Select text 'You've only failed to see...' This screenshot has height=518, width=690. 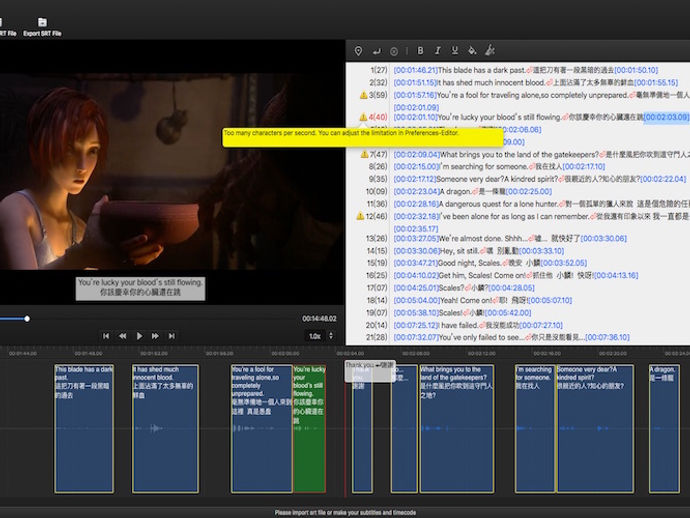481,337
